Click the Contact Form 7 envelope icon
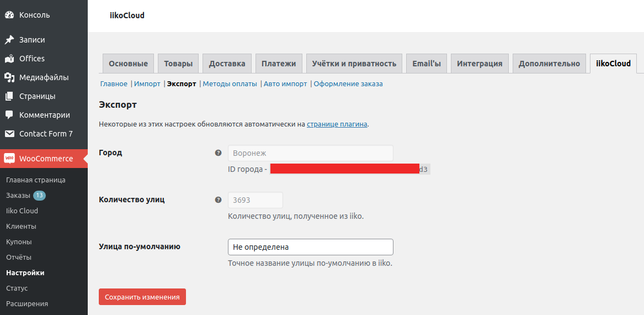 point(9,134)
